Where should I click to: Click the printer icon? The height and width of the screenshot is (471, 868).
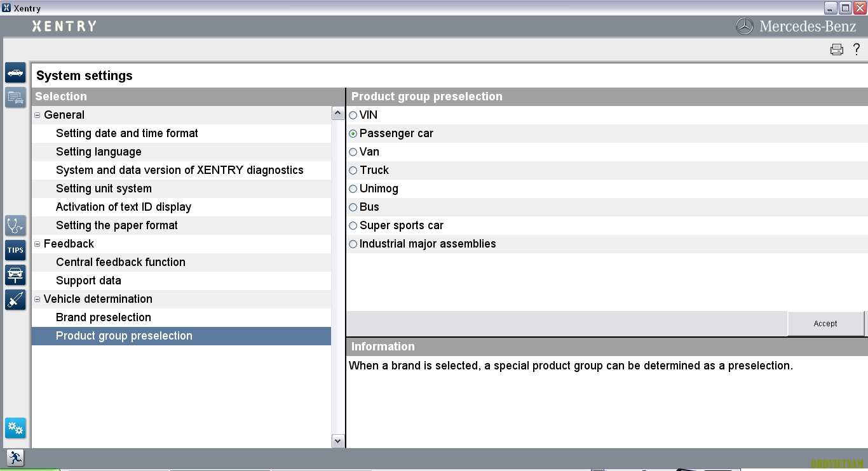click(x=837, y=50)
